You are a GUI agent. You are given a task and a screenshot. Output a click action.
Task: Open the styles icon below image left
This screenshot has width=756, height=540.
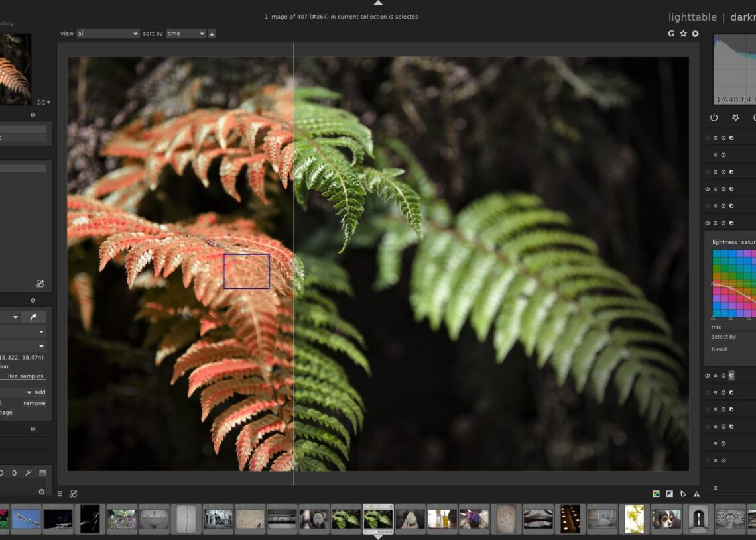click(74, 494)
